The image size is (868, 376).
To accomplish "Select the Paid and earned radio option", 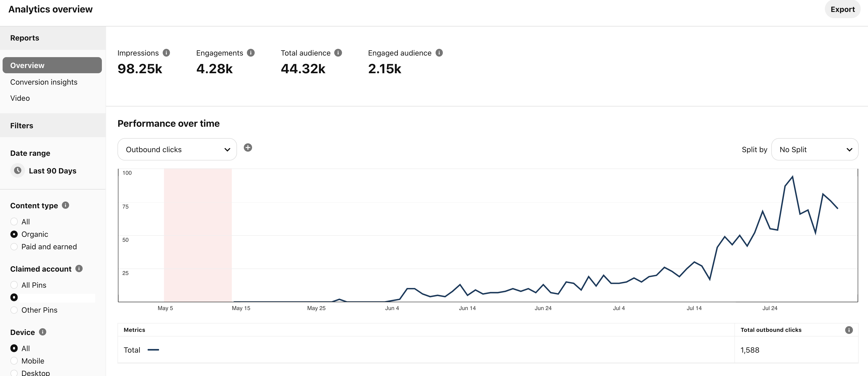I will click(14, 247).
